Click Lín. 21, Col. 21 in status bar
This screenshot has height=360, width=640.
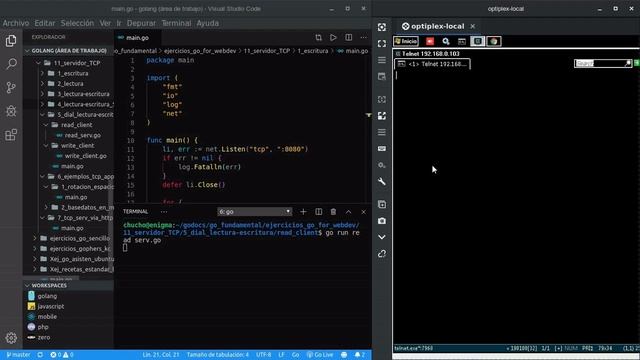(x=161, y=355)
